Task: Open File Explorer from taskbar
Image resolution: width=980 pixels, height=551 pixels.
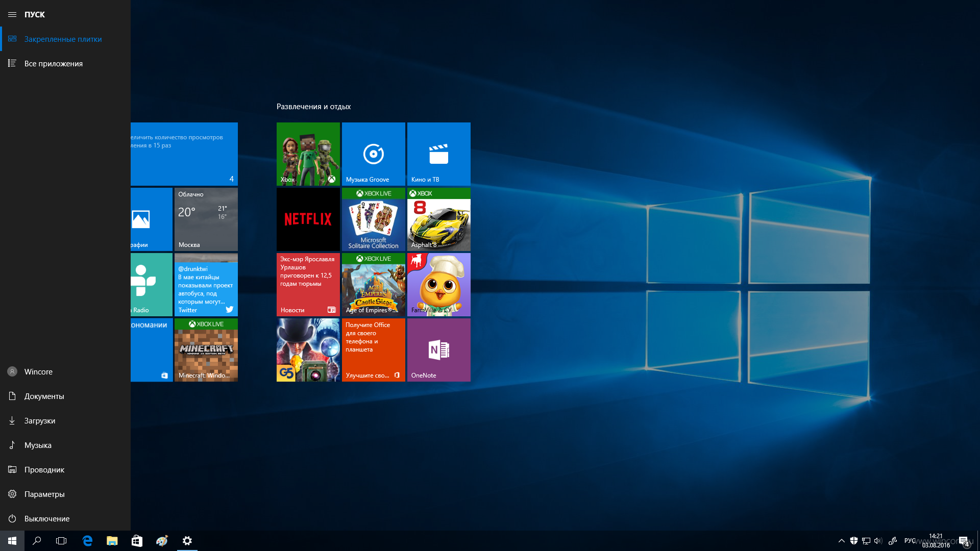Action: pos(112,541)
